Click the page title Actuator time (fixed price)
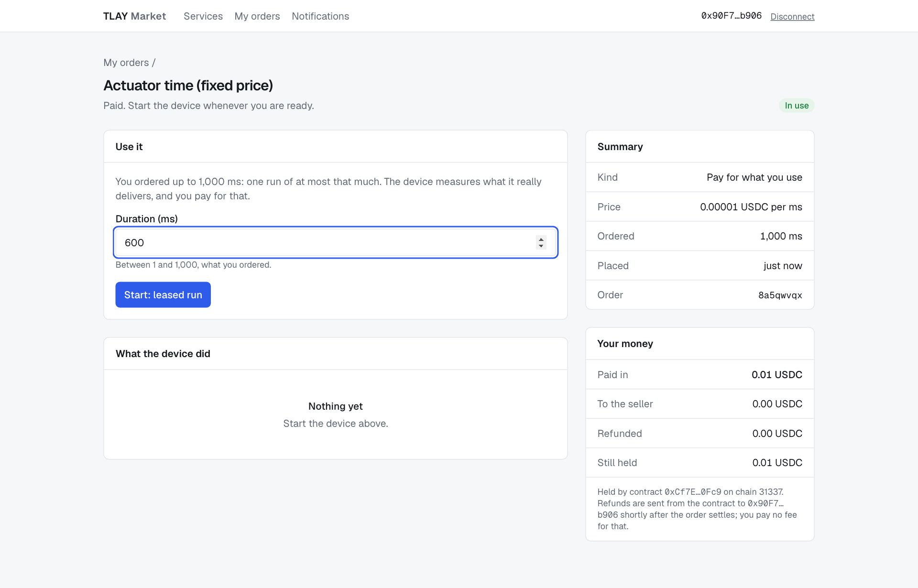 click(188, 86)
